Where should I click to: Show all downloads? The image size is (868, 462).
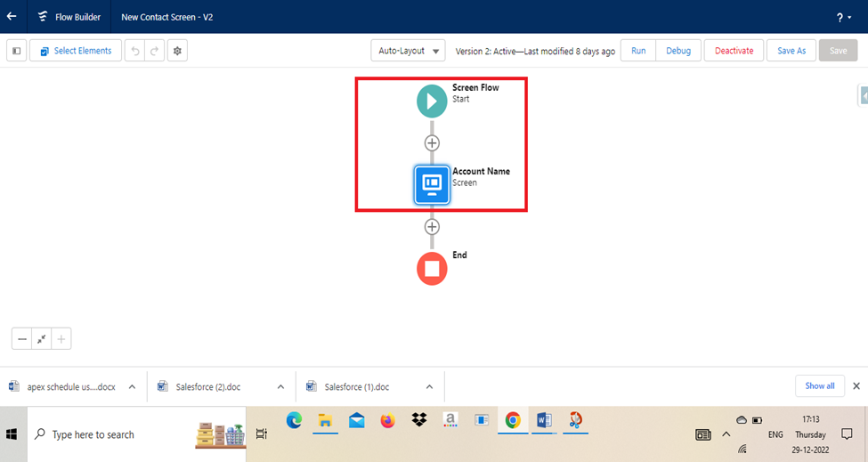[x=820, y=385]
